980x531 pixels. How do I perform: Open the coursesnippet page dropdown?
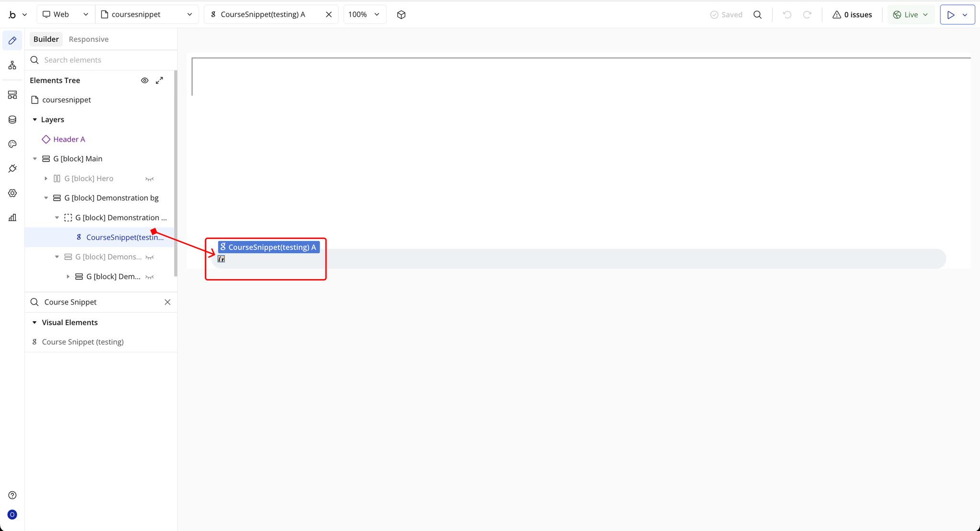point(147,15)
